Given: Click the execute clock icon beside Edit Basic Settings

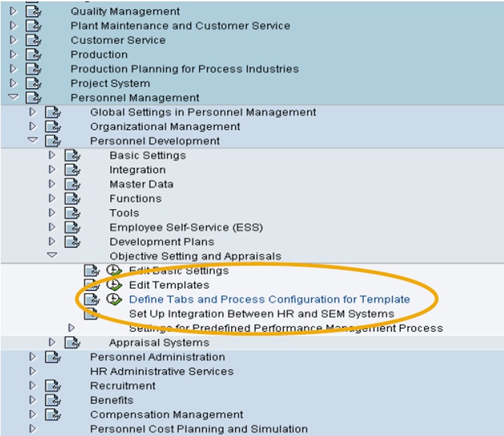Looking at the screenshot, I should click(x=114, y=271).
